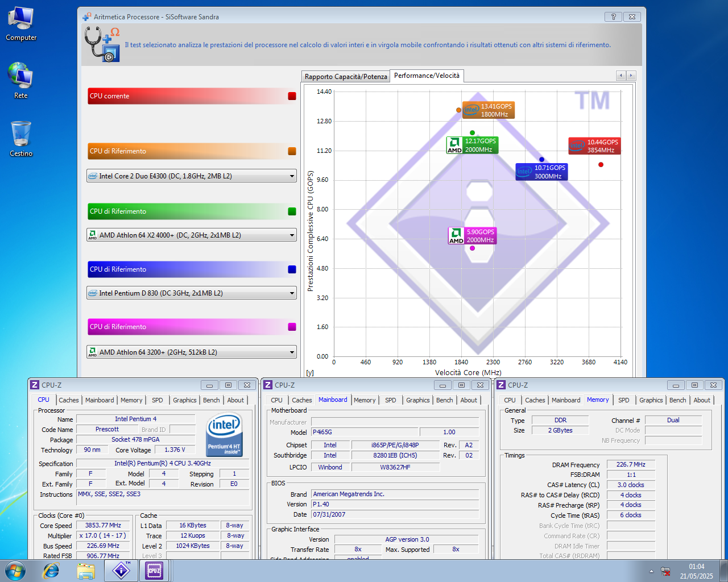The image size is (728, 582).
Task: Switch to SiSoftware Sandra taskbar icon
Action: 121,571
